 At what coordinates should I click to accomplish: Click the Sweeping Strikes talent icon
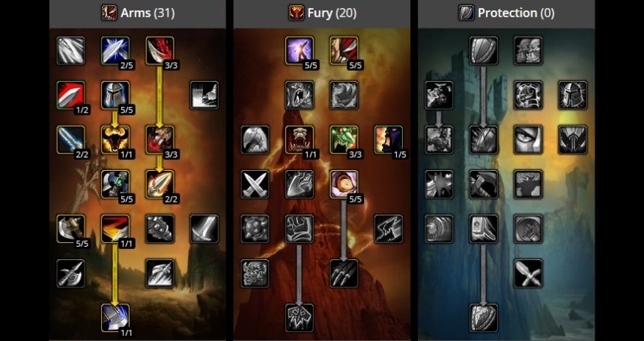(115, 229)
